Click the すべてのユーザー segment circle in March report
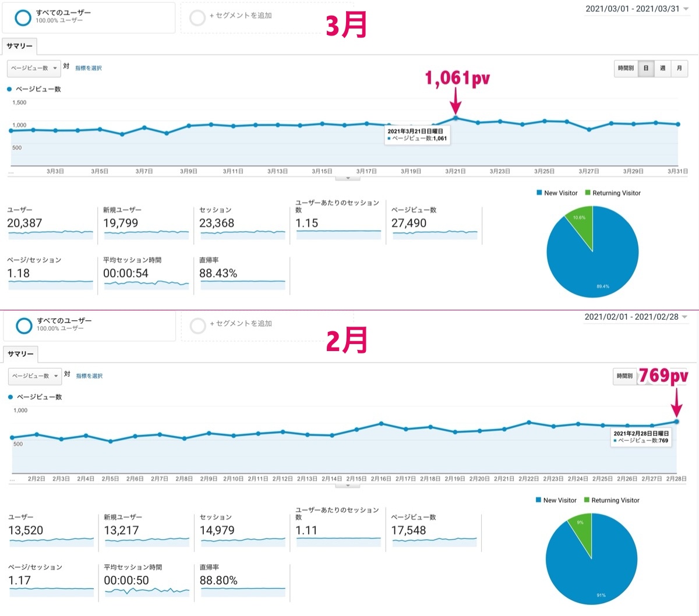699x616 pixels. pyautogui.click(x=23, y=17)
